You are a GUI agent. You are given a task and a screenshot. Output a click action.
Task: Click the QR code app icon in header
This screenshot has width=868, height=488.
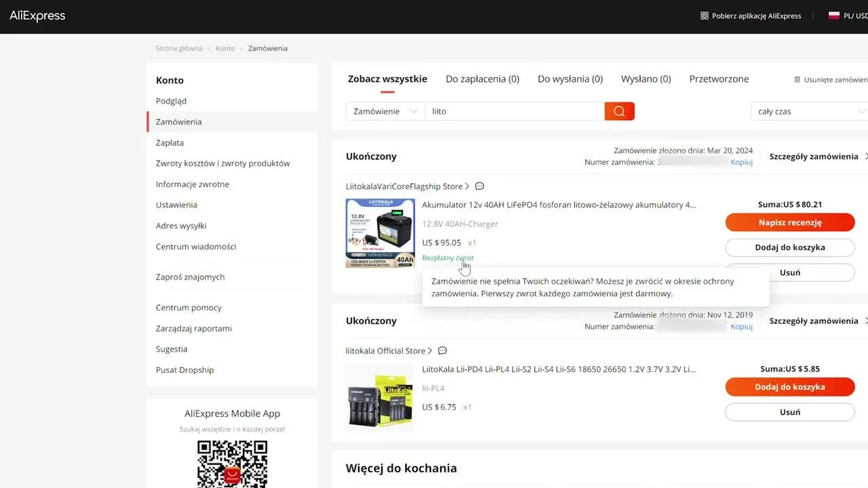click(704, 16)
